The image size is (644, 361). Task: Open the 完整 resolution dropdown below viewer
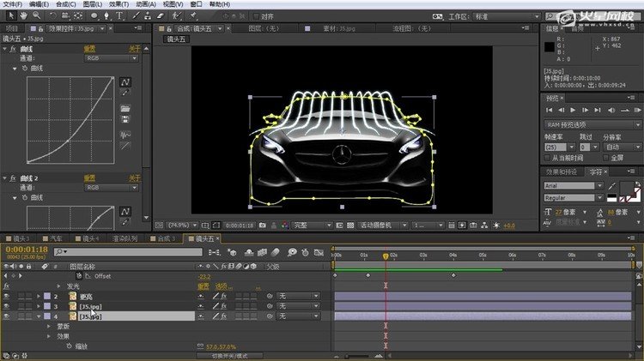tap(312, 226)
